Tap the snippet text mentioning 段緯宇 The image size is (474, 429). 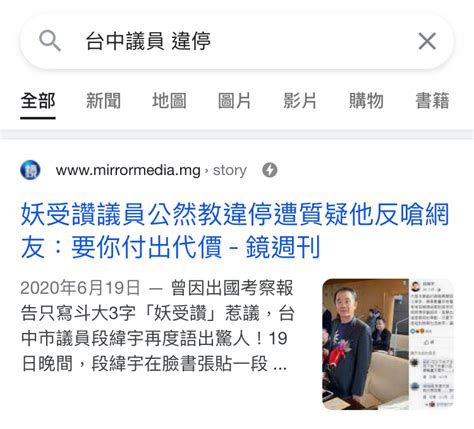(x=157, y=326)
